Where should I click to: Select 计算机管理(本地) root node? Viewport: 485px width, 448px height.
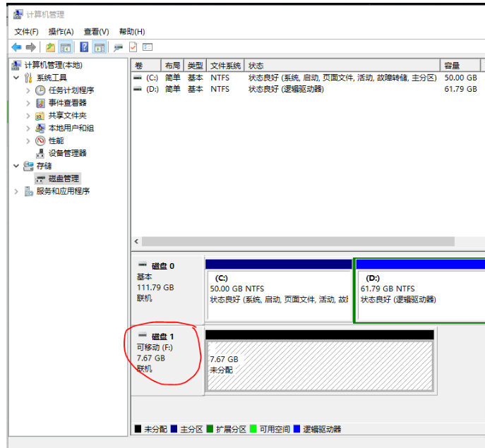pyautogui.click(x=53, y=65)
